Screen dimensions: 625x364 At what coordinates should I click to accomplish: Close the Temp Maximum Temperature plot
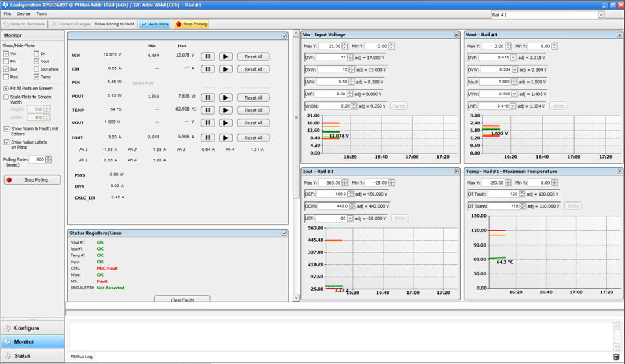(619, 171)
